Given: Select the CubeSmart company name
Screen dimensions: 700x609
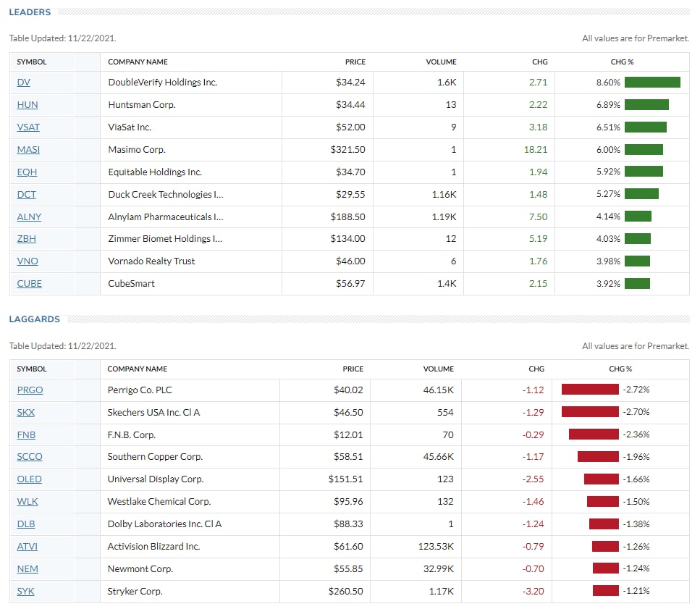Looking at the screenshot, I should pos(131,283).
